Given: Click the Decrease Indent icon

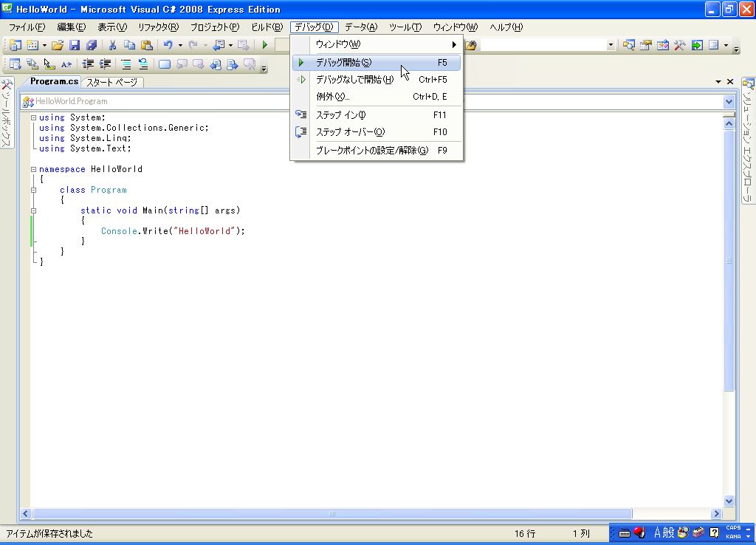Looking at the screenshot, I should click(88, 64).
